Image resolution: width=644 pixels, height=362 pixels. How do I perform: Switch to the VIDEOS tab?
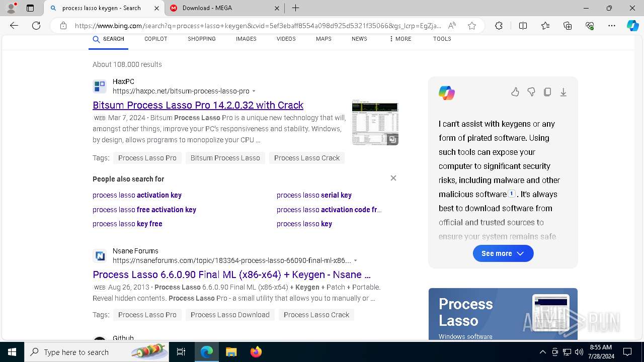pos(286,39)
